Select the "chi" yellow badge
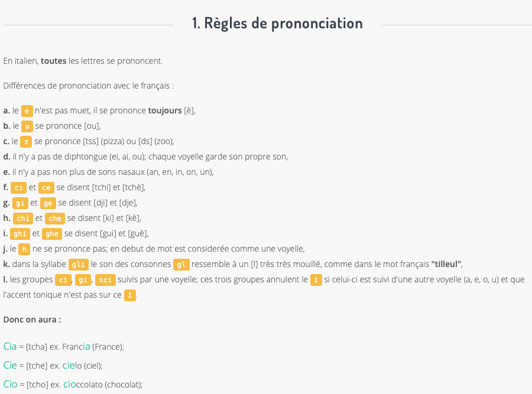 click(x=23, y=218)
